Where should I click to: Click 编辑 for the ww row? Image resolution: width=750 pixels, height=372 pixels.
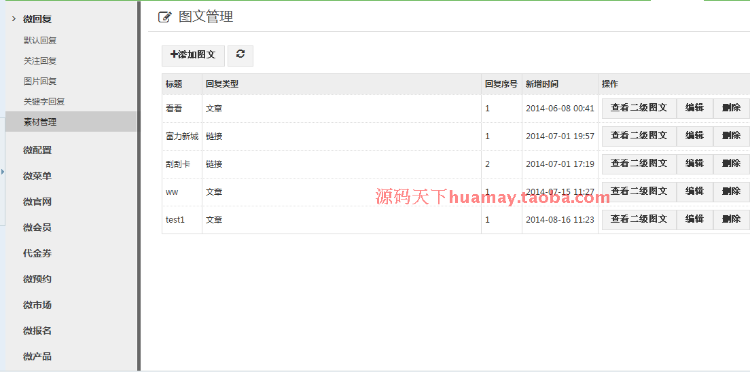[x=695, y=192]
